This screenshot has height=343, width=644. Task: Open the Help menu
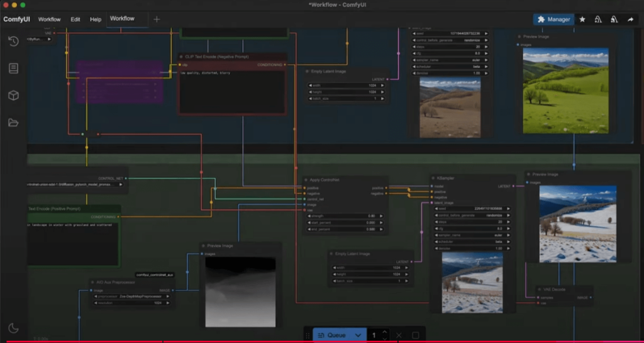(96, 20)
